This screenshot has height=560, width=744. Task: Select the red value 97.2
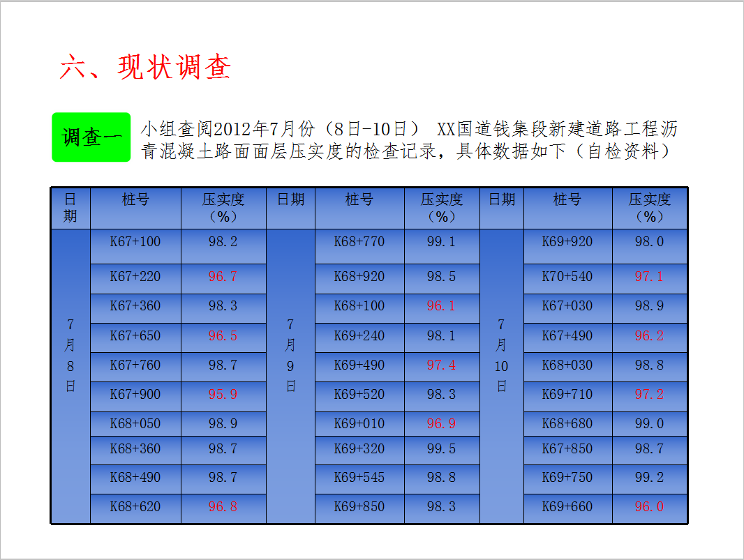point(650,395)
